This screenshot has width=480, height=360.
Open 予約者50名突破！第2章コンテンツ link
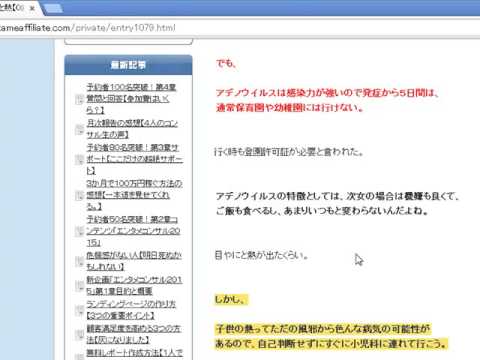point(133,231)
